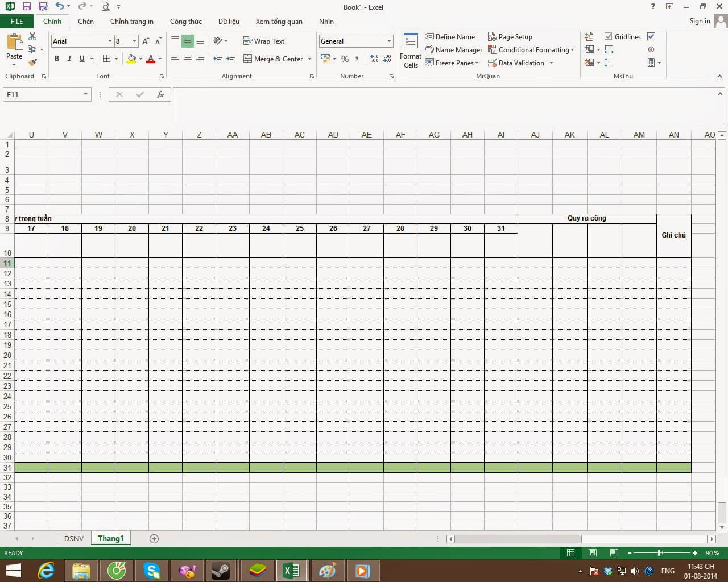Toggle the Gridlines checkbox off
The image size is (728, 582).
609,36
